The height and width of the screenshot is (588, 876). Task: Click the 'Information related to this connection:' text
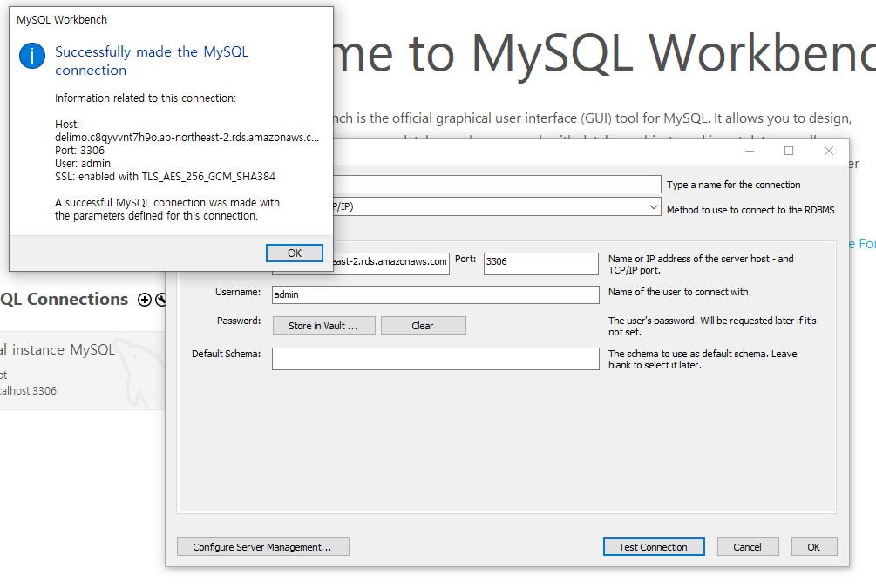point(146,98)
